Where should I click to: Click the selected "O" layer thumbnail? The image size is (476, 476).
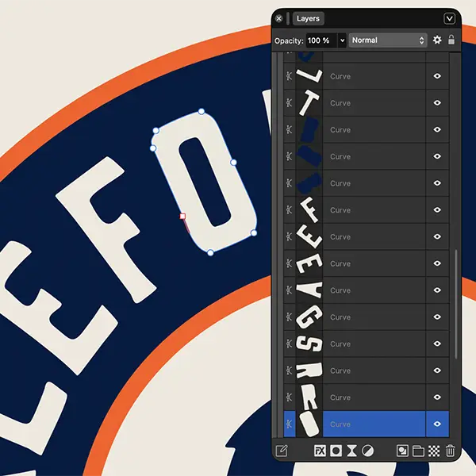tap(309, 424)
